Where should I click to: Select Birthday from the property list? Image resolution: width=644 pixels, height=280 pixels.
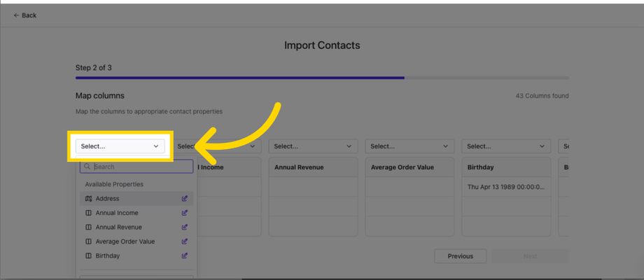(x=108, y=256)
